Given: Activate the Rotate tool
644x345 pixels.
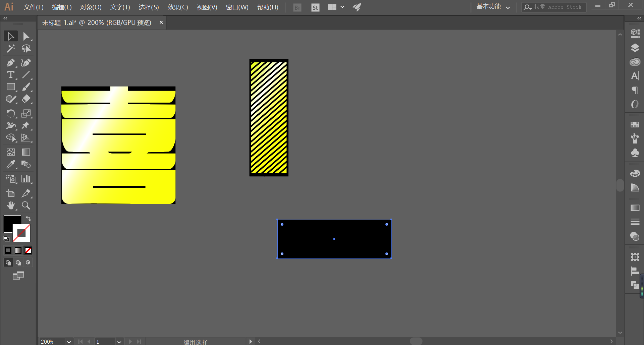Looking at the screenshot, I should [x=11, y=113].
